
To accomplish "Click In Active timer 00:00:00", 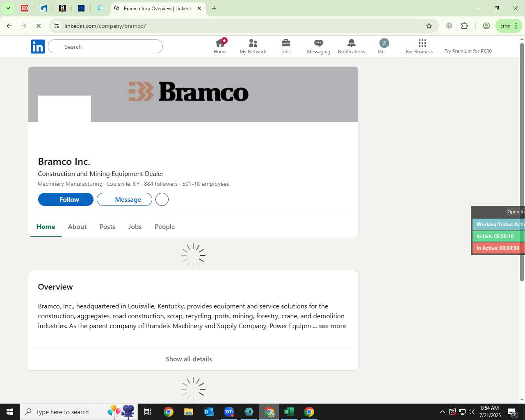I will [x=499, y=248].
